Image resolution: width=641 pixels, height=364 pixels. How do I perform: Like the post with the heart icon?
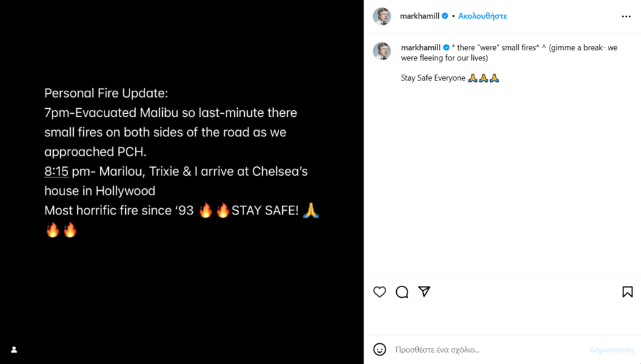click(379, 292)
